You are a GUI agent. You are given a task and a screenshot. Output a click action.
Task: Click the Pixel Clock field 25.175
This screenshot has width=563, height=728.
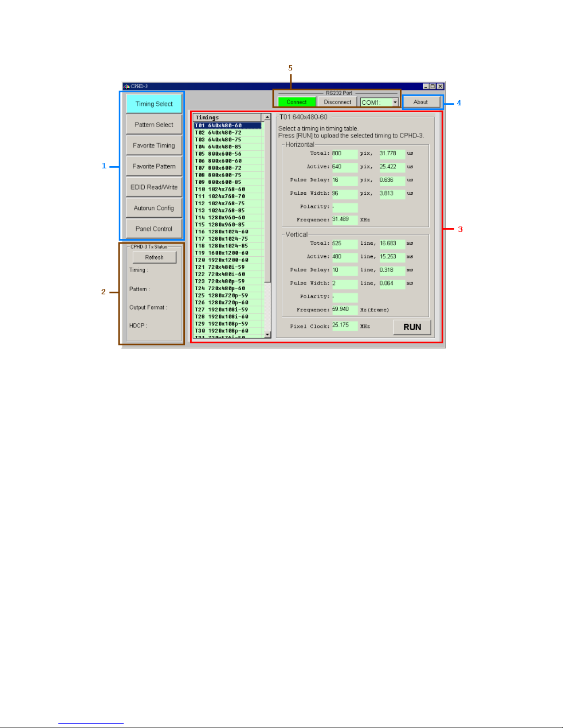(x=345, y=326)
